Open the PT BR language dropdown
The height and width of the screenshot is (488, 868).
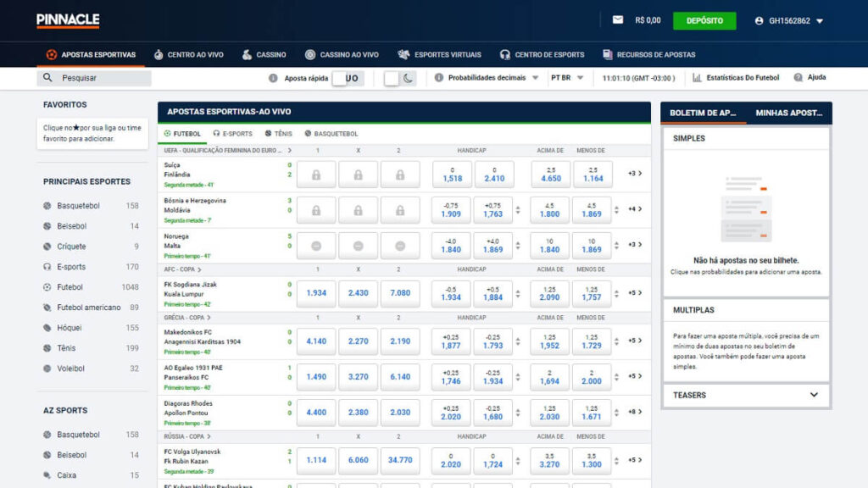(x=567, y=78)
